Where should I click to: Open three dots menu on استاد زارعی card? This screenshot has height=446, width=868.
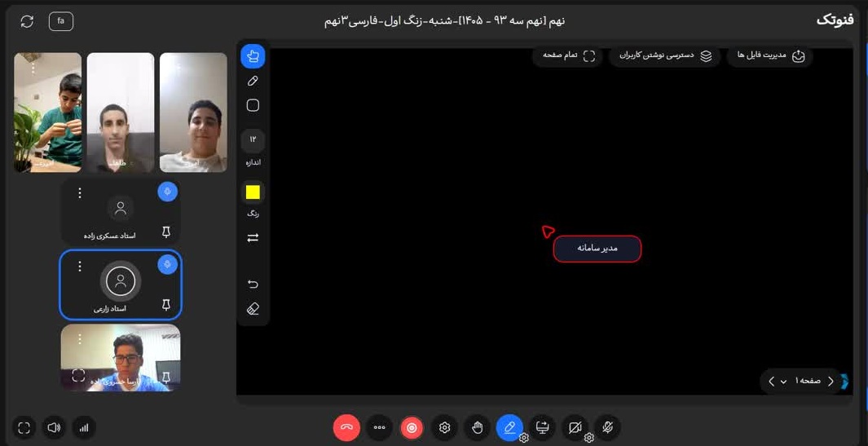(80, 267)
